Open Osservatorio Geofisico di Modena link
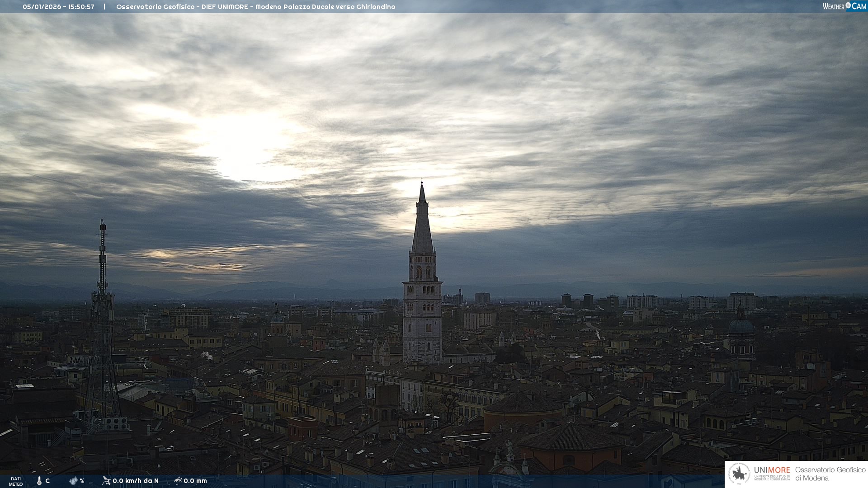The height and width of the screenshot is (488, 868). click(830, 474)
